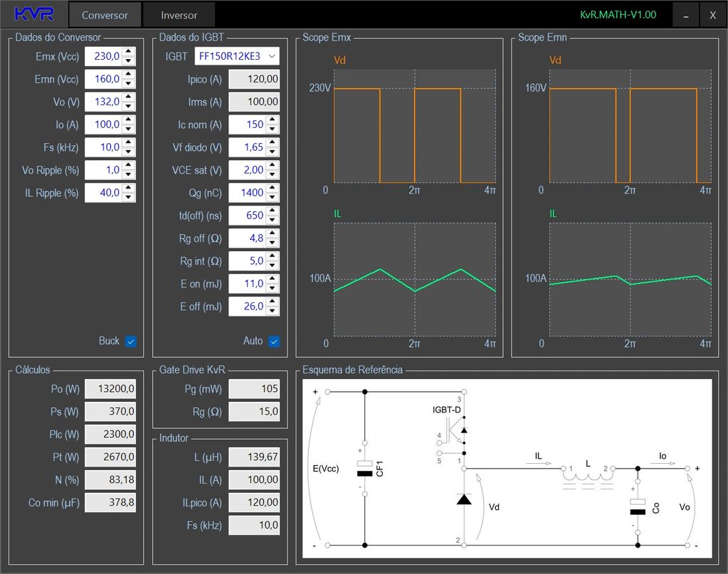Decrease Emn (Vcc) with down arrow
This screenshot has height=574, width=728.
(128, 83)
